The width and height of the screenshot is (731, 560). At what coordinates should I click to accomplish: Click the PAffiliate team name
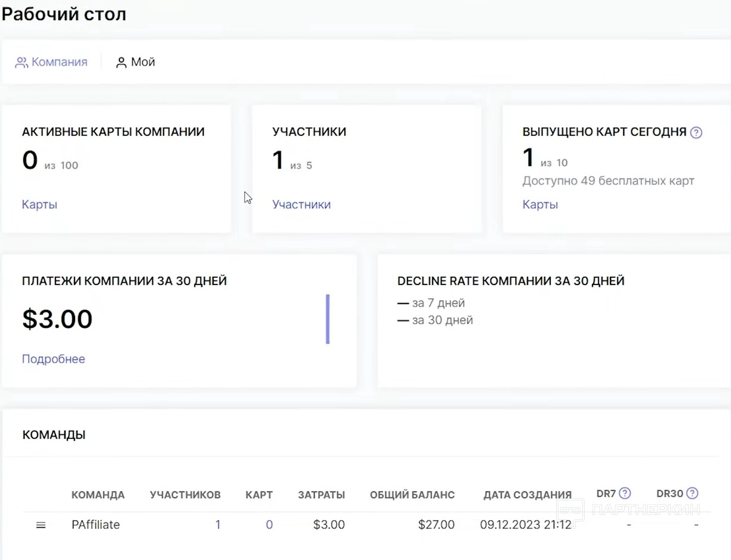click(x=95, y=525)
